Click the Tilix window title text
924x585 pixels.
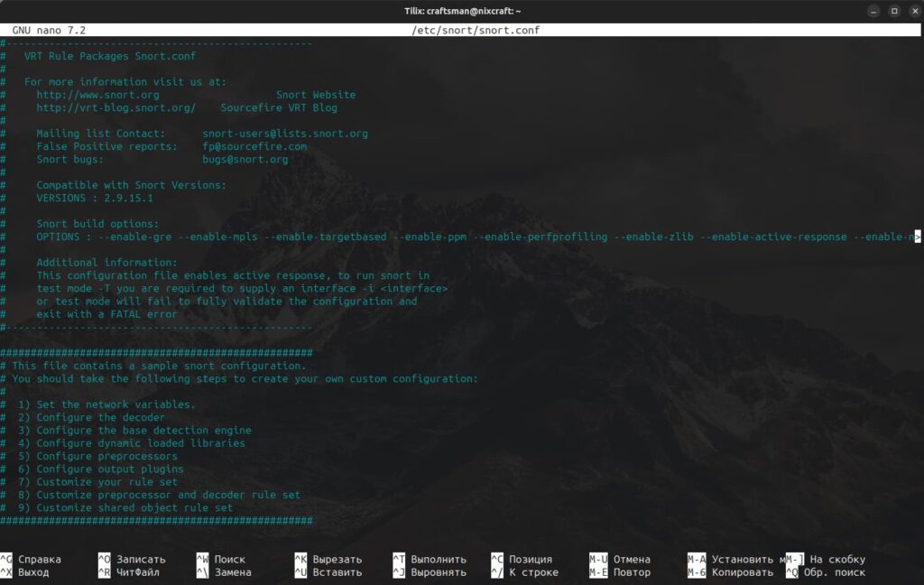(x=462, y=11)
